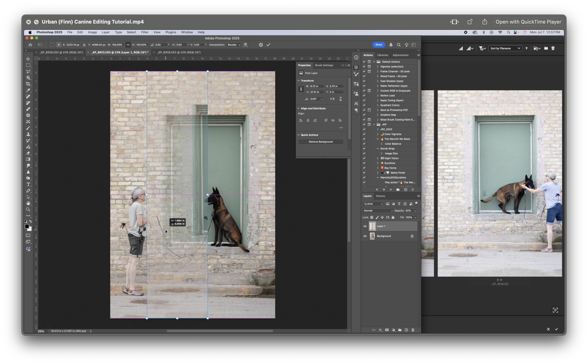588x364 pixels.
Task: Open the Interpolation Bicubic dropdown
Action: (x=234, y=45)
